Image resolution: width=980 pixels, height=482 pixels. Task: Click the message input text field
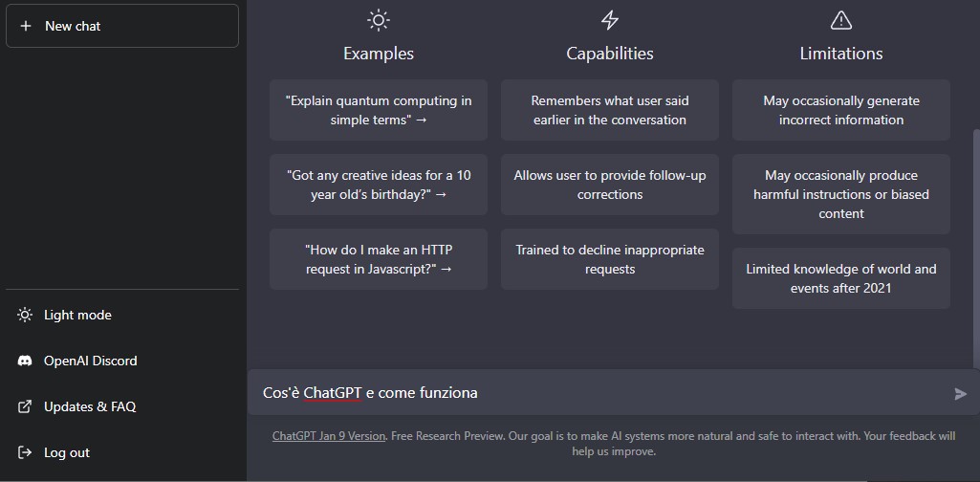click(593, 393)
